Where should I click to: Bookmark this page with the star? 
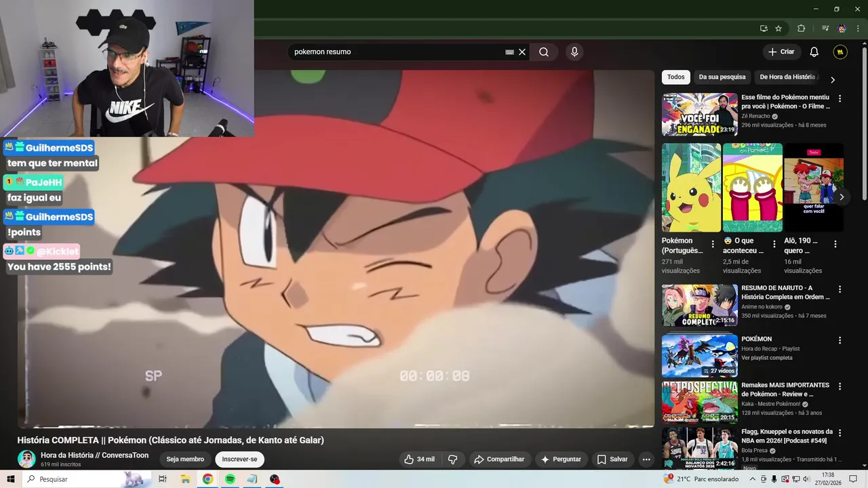point(778,28)
